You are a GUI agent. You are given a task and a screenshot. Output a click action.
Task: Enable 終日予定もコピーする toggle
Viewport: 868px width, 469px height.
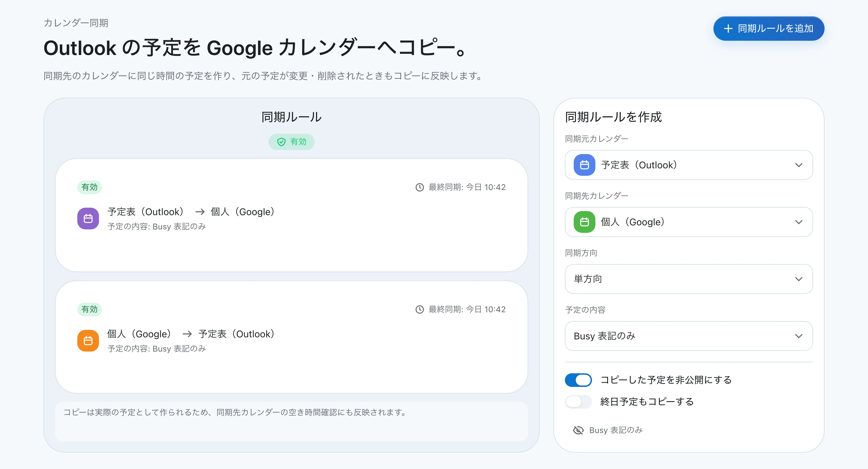[x=578, y=402]
